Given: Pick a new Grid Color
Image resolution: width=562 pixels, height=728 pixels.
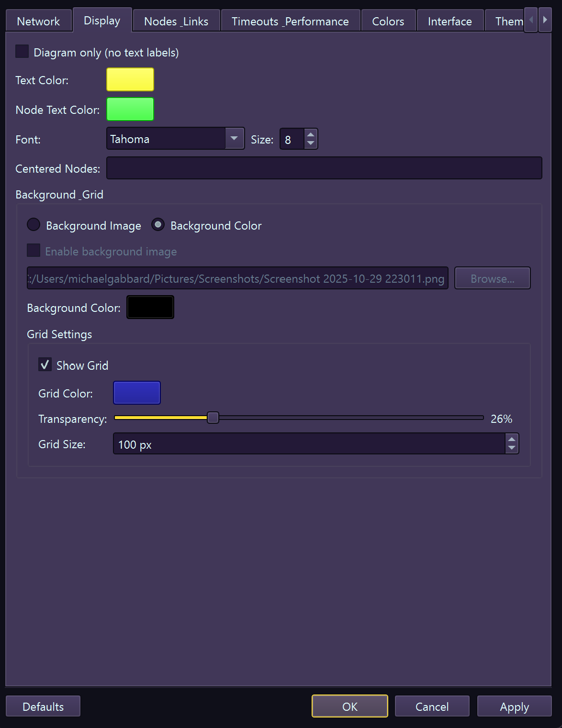Looking at the screenshot, I should tap(136, 392).
